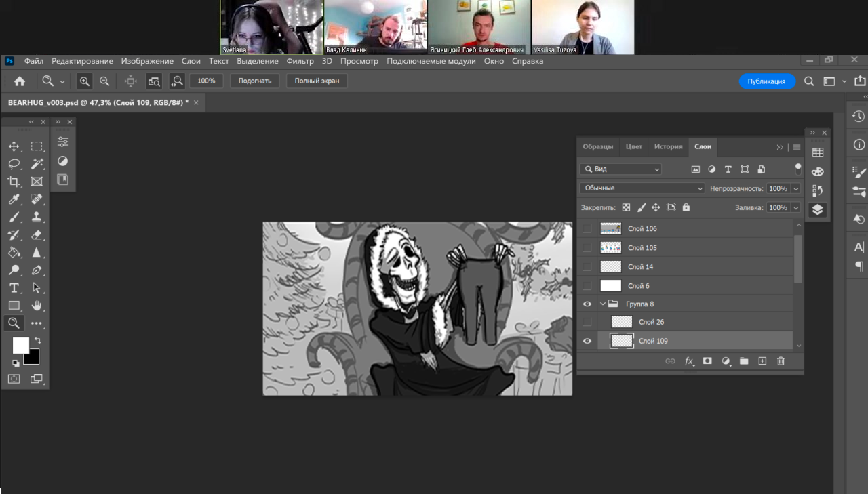Delete the selected layer
868x494 pixels.
(781, 361)
